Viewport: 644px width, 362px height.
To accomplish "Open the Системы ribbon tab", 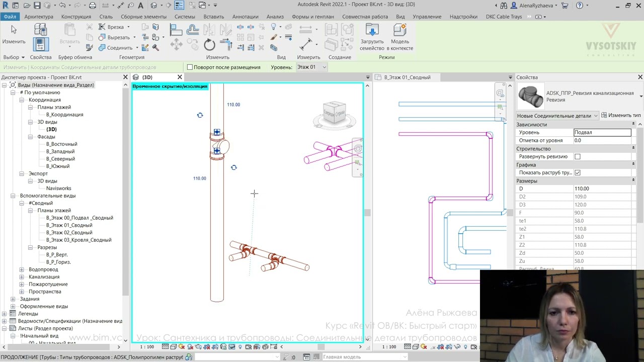I will (185, 17).
